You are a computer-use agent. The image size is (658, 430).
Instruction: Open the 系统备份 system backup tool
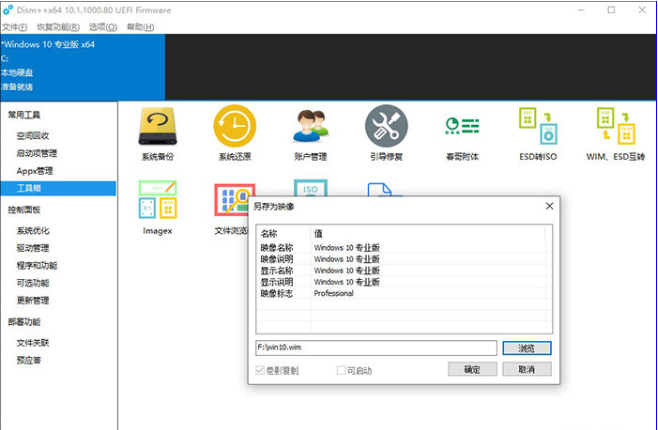(158, 133)
